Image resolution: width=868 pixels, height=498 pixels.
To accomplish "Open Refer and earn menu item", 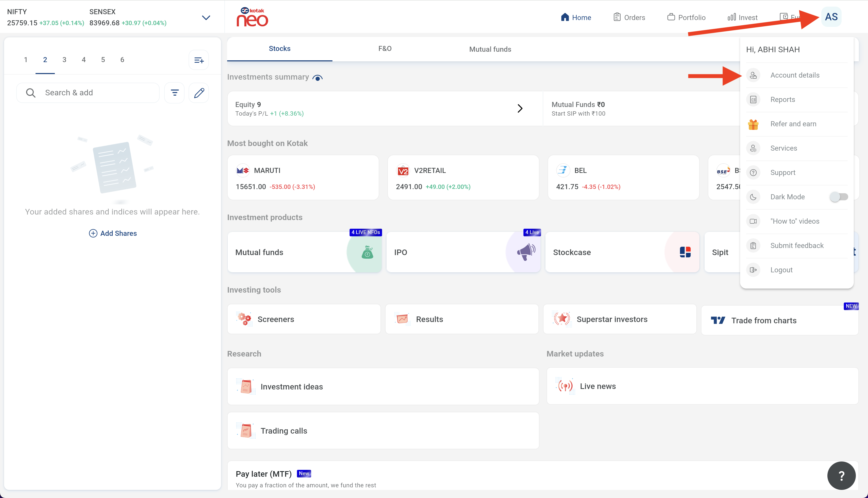I will click(x=796, y=124).
